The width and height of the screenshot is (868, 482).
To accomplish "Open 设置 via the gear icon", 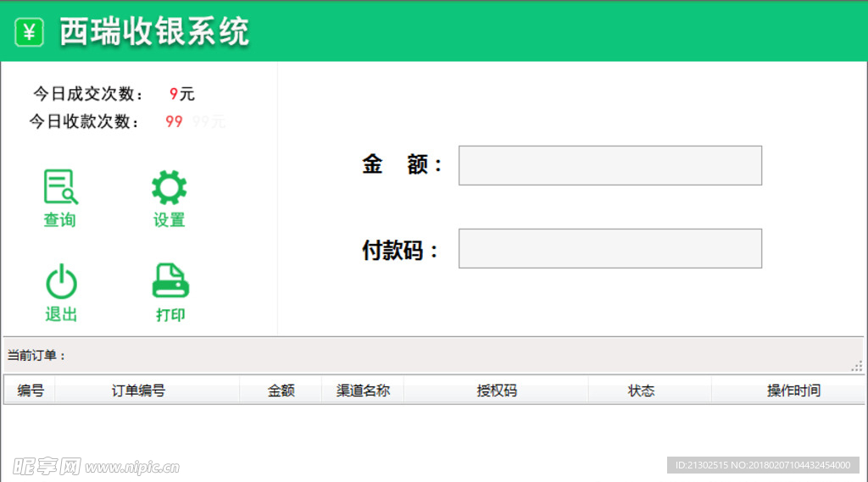I will (x=169, y=187).
